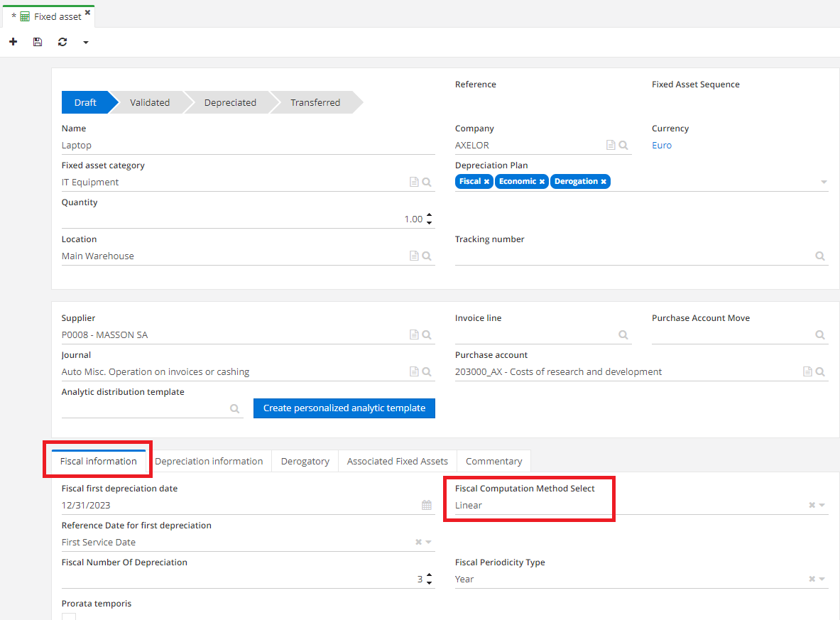
Task: Open the Derogatory tab
Action: (305, 462)
